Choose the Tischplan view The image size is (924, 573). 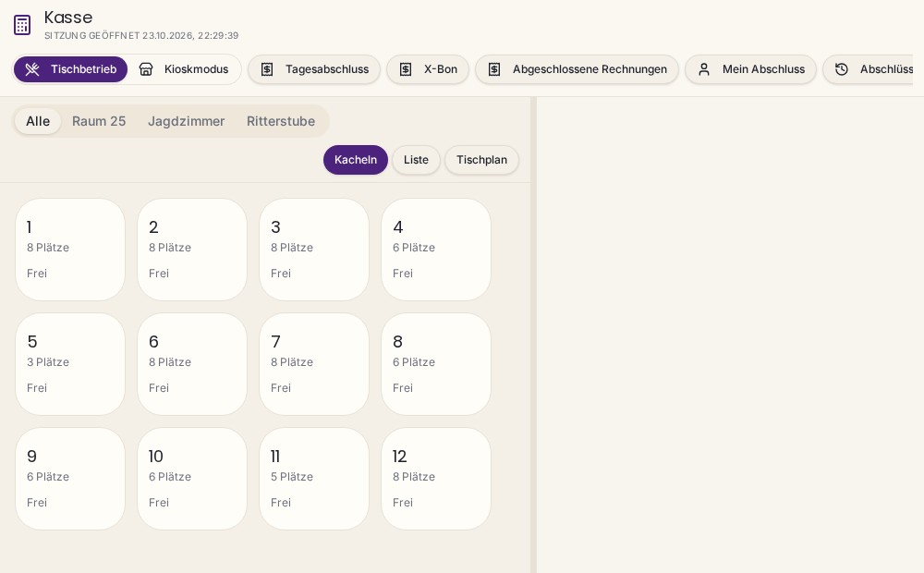click(482, 160)
